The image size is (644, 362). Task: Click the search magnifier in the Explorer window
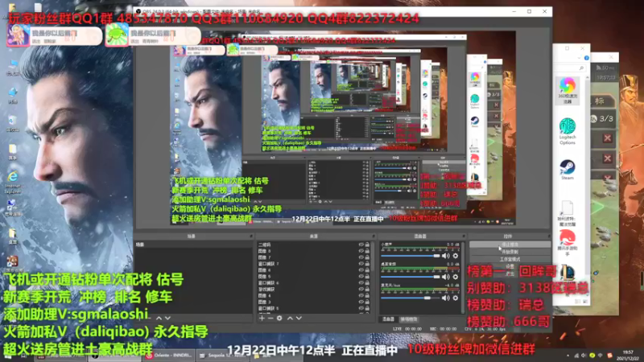pyautogui.click(x=581, y=68)
